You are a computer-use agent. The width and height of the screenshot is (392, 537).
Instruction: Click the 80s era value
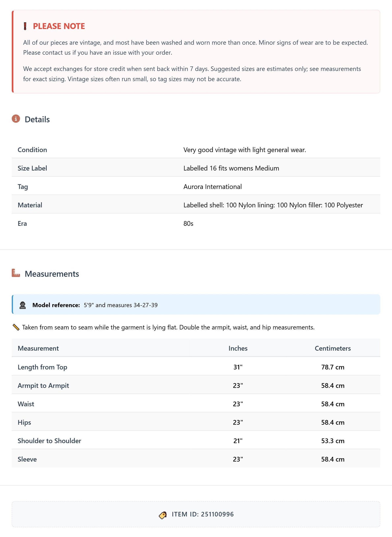point(188,224)
